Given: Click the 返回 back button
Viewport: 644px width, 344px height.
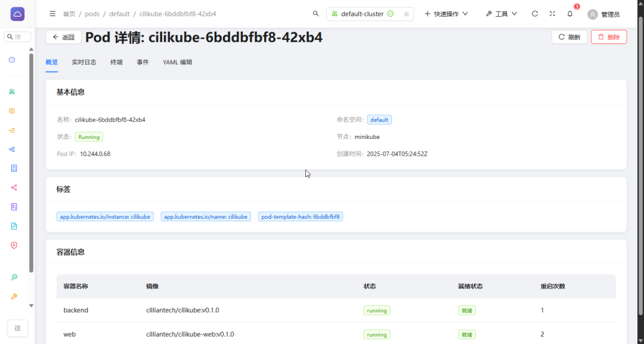Looking at the screenshot, I should [63, 36].
